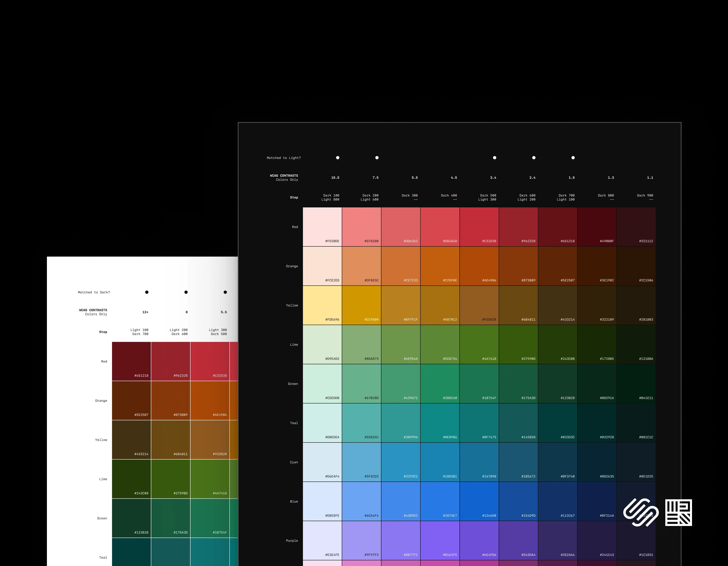Select the #D19800 yellow swatch
The width and height of the screenshot is (728, 566).
(361, 305)
